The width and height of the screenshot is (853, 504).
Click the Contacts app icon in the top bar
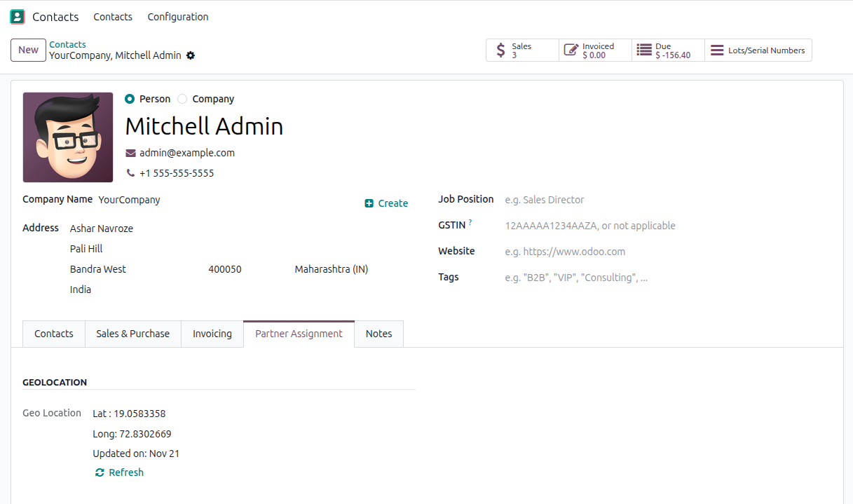coord(17,15)
